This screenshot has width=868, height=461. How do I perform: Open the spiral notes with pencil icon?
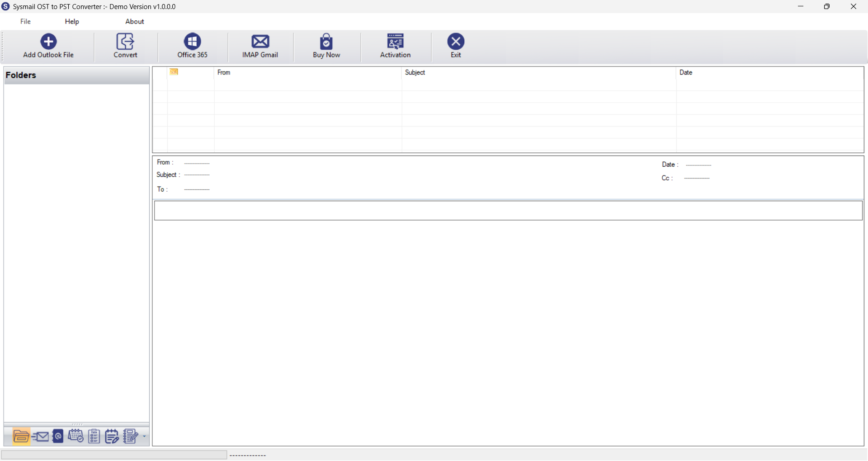point(131,437)
